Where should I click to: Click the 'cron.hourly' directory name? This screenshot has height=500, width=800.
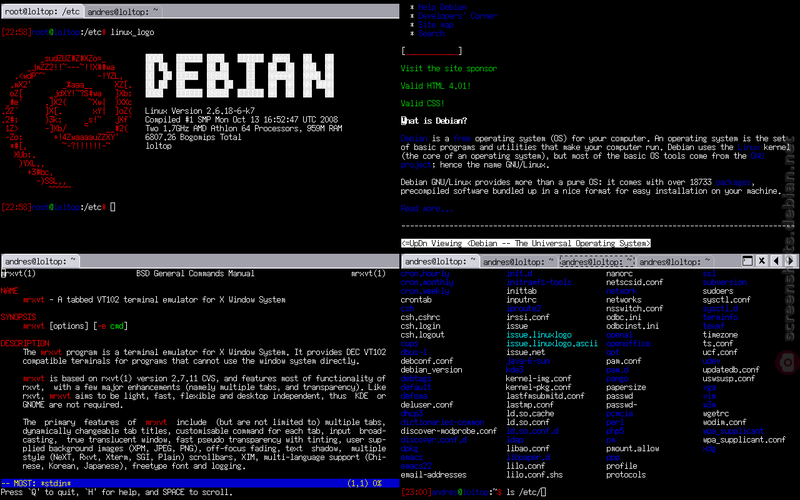[425, 273]
